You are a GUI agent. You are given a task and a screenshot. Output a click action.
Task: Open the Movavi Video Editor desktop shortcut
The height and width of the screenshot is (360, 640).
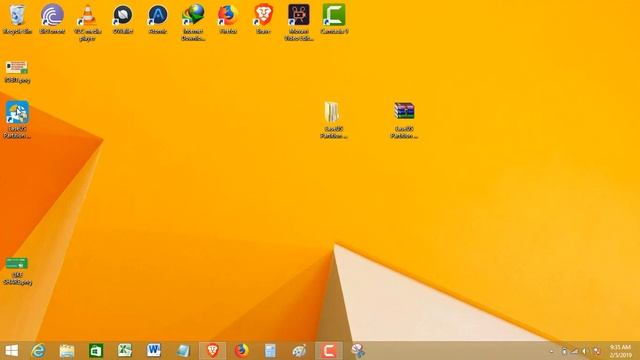point(299,23)
